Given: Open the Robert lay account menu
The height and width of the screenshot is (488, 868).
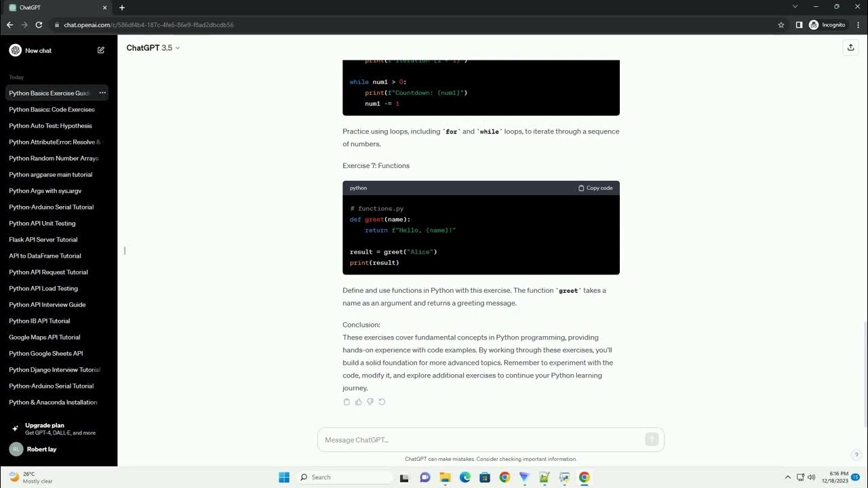Looking at the screenshot, I should [58, 449].
